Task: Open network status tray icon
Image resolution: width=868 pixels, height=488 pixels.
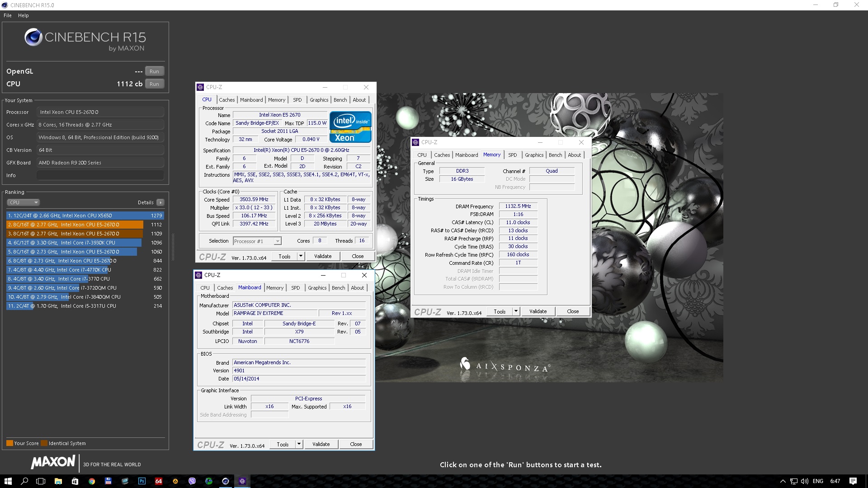Action: click(793, 481)
